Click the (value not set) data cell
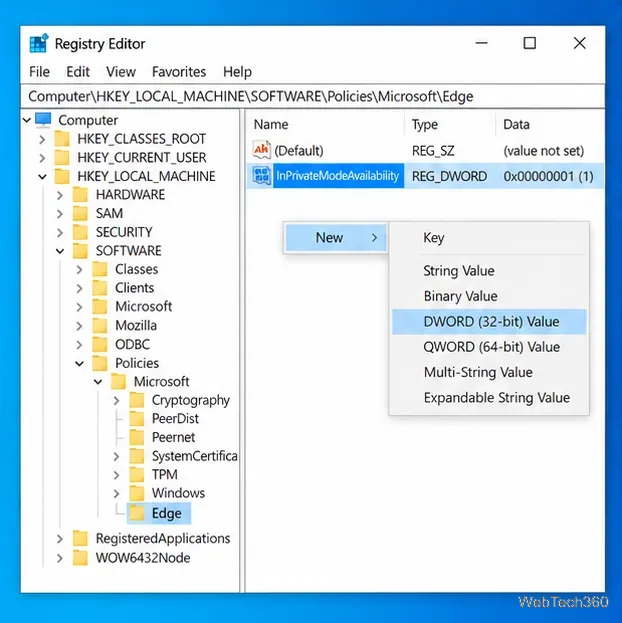 click(544, 151)
